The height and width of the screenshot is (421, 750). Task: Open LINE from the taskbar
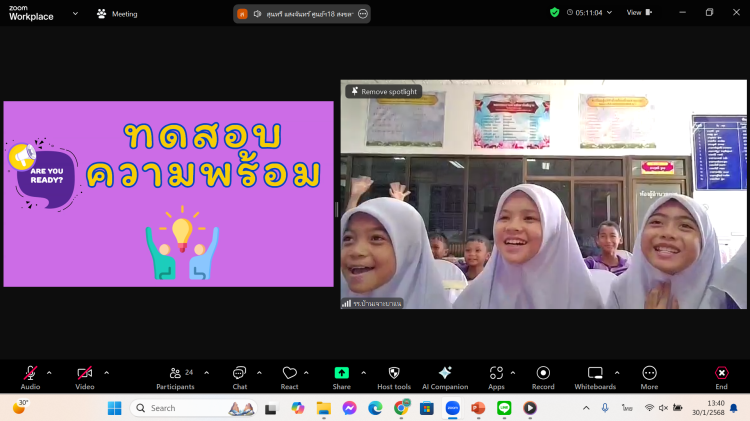[504, 408]
